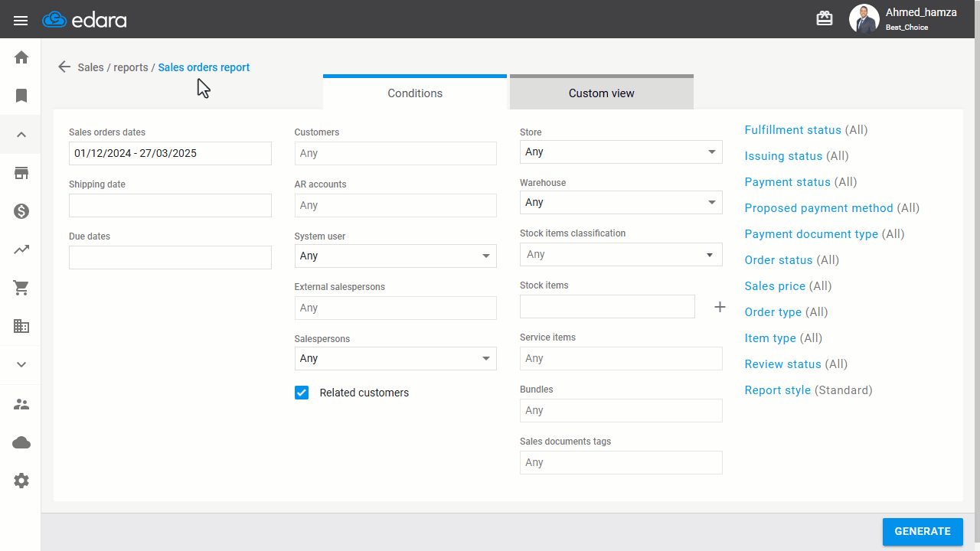Viewport: 980px width, 551px height.
Task: Open the trending-up chart icon in sidebar
Action: [x=21, y=249]
